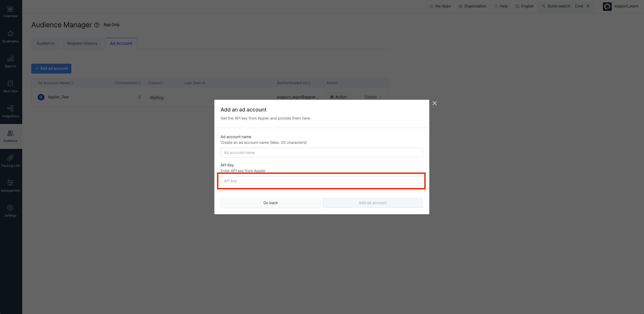The image size is (644, 314).
Task: Click help icon beside Audience Manager title
Action: point(97,25)
